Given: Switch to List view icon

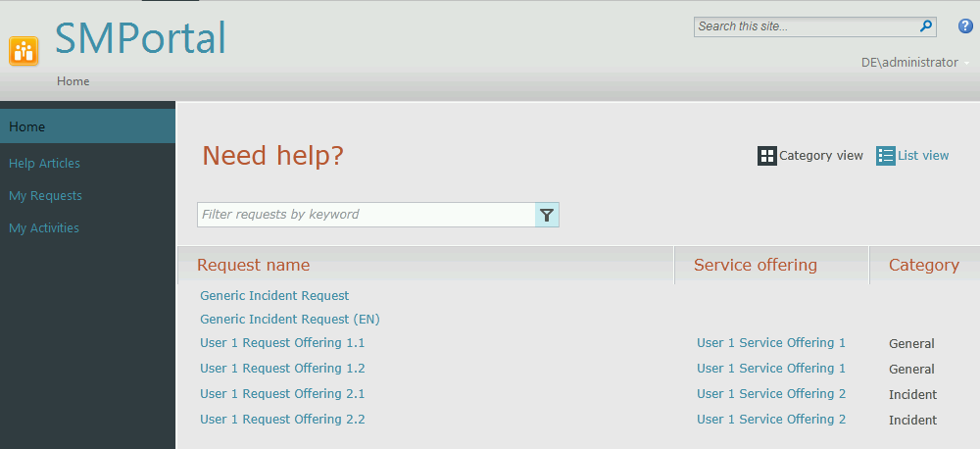Looking at the screenshot, I should [886, 156].
